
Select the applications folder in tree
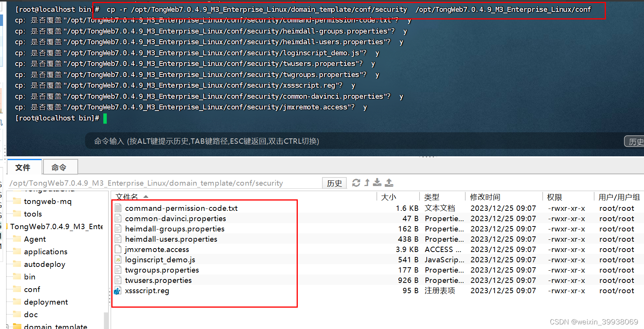pyautogui.click(x=45, y=252)
